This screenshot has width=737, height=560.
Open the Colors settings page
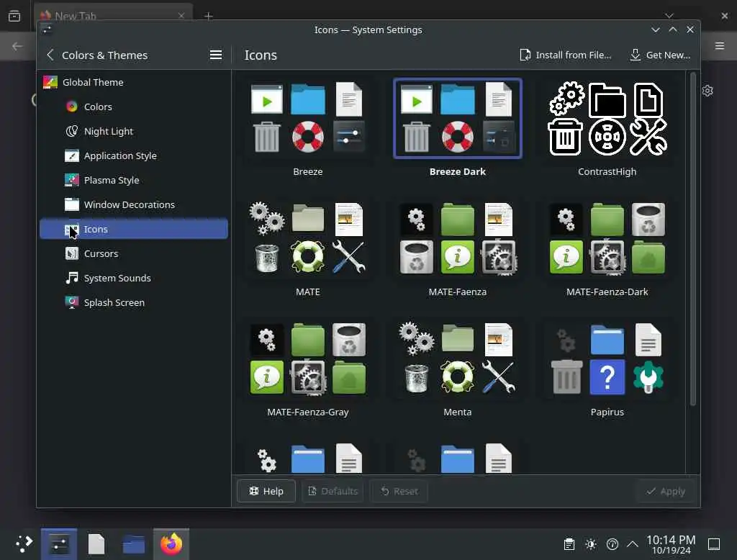click(x=133, y=107)
